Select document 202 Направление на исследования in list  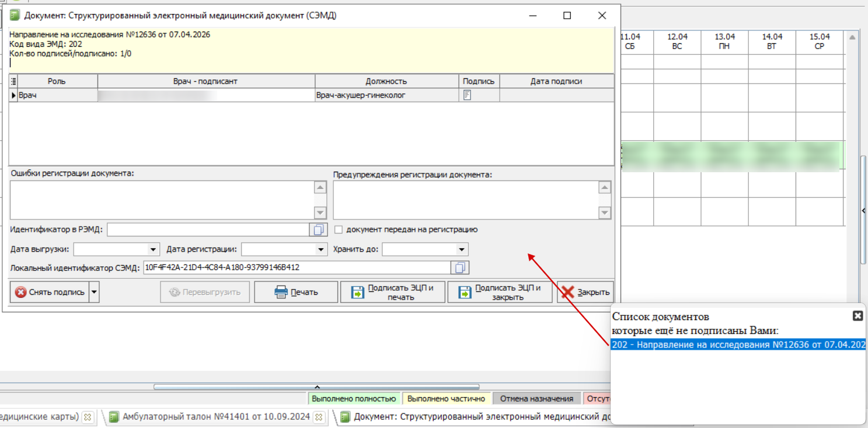click(x=738, y=345)
